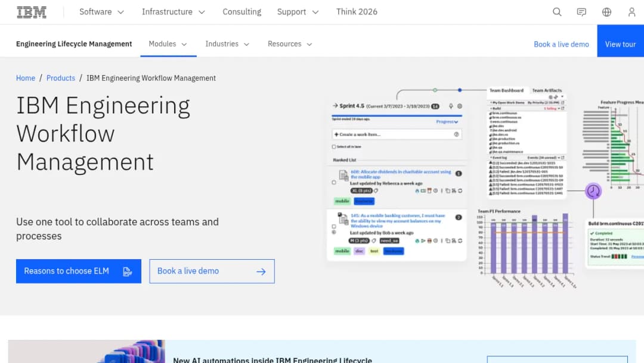
Task: Click the AI automations banner image
Action: point(86,352)
